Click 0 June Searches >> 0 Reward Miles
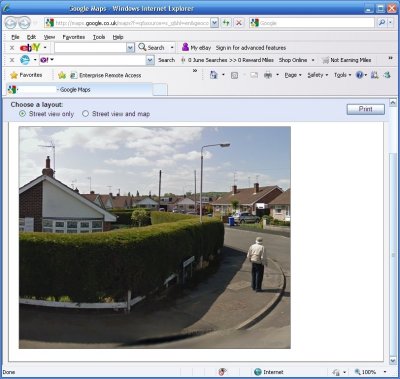 point(228,60)
